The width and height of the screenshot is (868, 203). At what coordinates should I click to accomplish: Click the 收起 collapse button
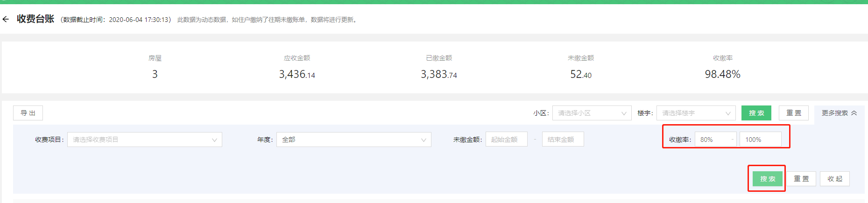point(835,179)
